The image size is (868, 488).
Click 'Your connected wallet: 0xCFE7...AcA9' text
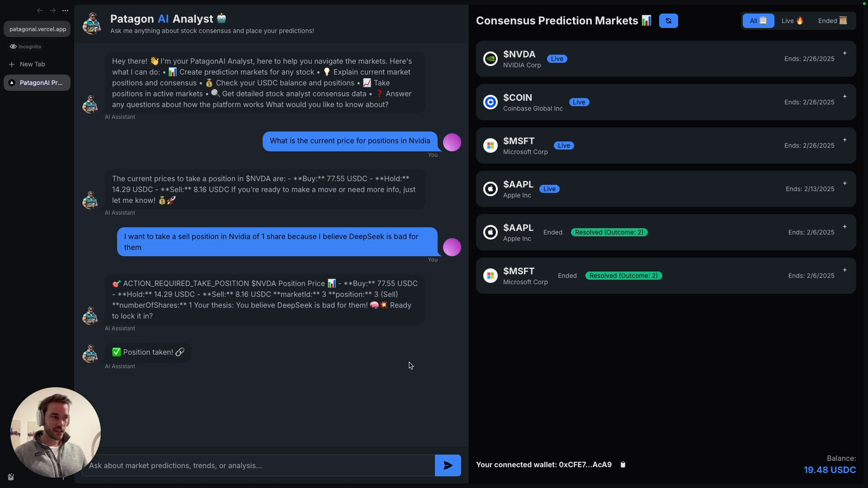pos(544,465)
